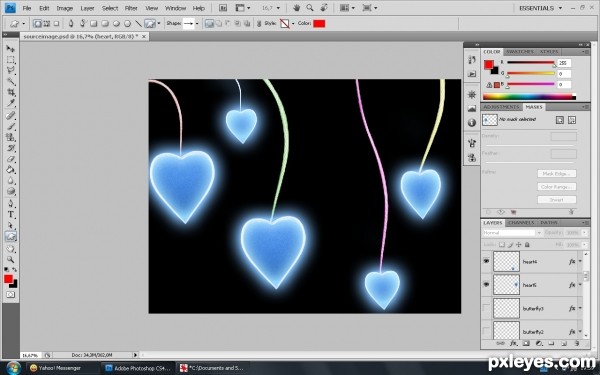The width and height of the screenshot is (600, 375).
Task: Select the Eyedropper tool
Action: click(x=10, y=103)
